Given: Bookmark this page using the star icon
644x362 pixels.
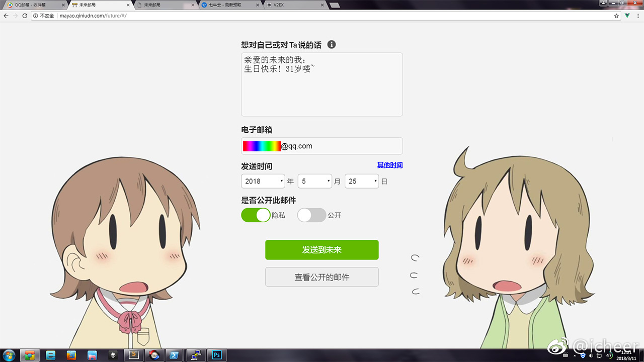Looking at the screenshot, I should pos(617,16).
